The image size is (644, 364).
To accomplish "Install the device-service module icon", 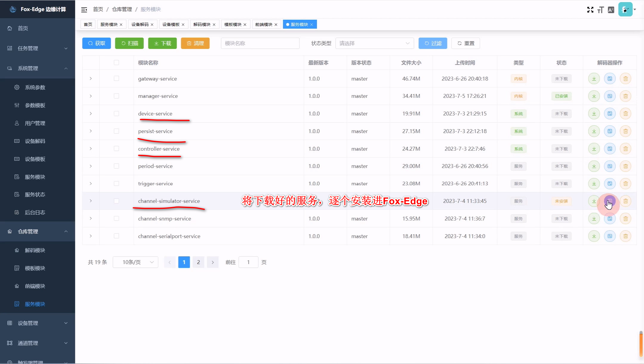I will pyautogui.click(x=610, y=114).
